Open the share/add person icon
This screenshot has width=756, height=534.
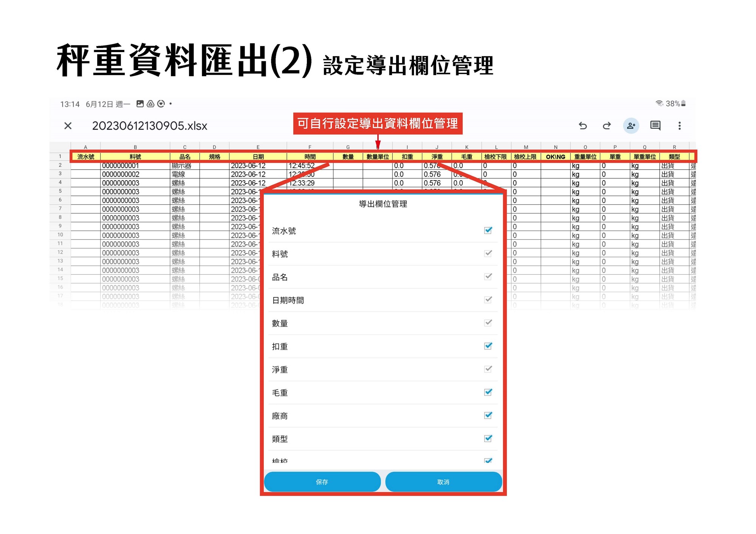(631, 126)
